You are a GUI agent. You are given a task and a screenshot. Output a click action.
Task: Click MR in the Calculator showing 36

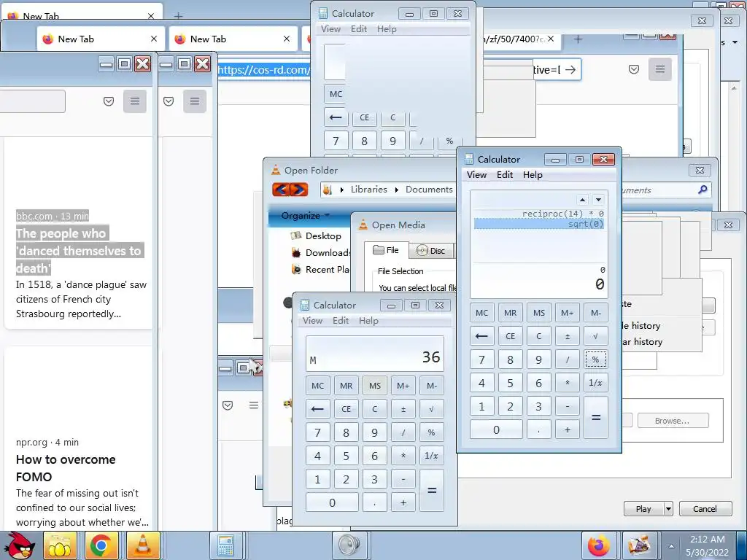click(x=347, y=386)
